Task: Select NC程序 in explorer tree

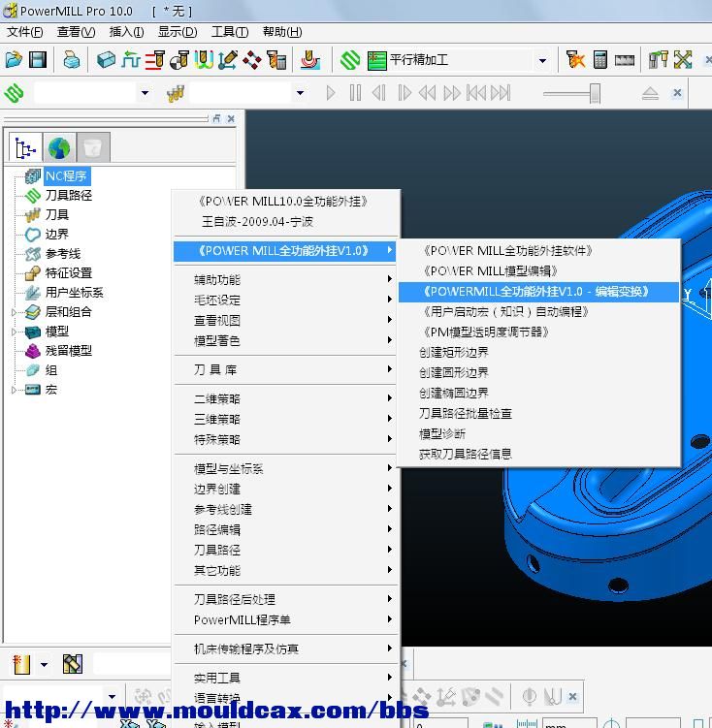Action: [x=66, y=176]
